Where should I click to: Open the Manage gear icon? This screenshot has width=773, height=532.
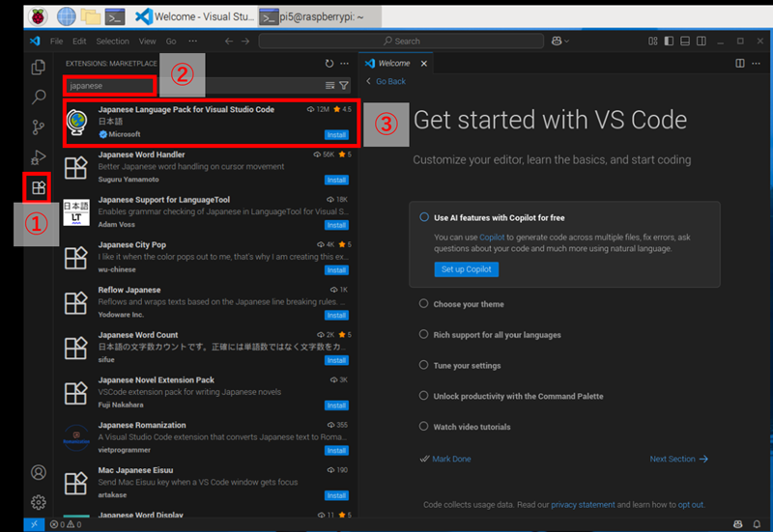click(x=39, y=502)
